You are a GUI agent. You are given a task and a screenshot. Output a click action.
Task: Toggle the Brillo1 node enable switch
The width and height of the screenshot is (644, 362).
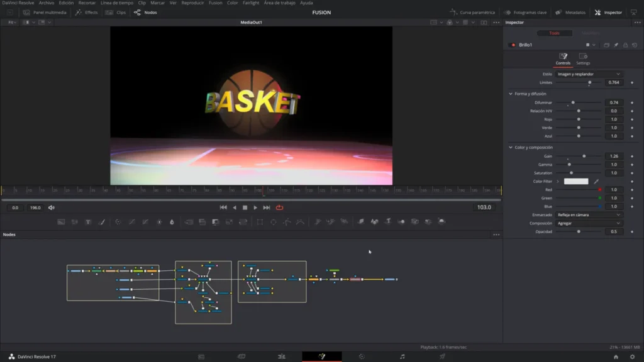(513, 45)
